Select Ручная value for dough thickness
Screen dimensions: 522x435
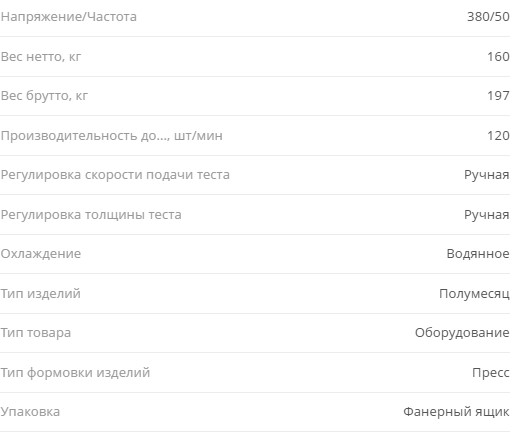coord(487,215)
